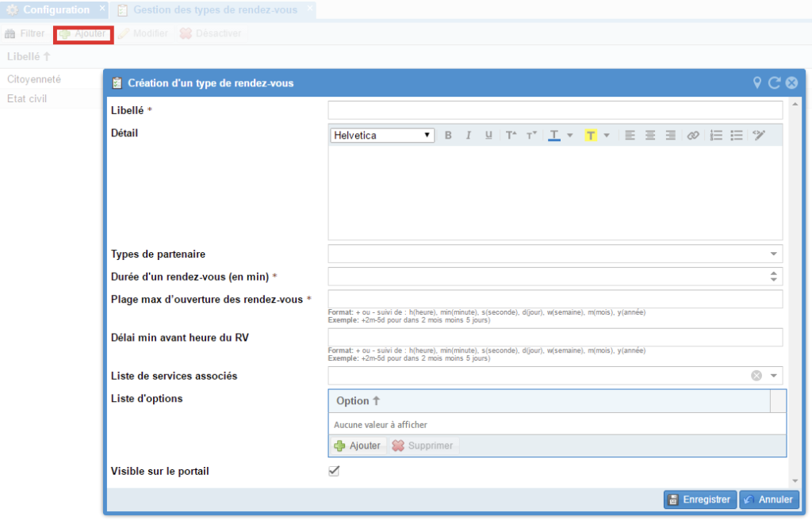Apply italic formatting in Détail editor

pyautogui.click(x=468, y=136)
